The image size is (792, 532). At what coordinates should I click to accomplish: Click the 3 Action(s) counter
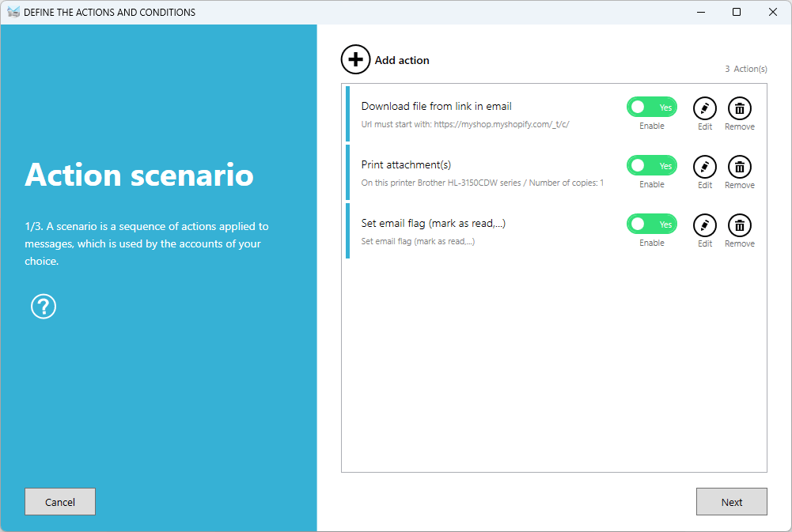[x=746, y=69]
